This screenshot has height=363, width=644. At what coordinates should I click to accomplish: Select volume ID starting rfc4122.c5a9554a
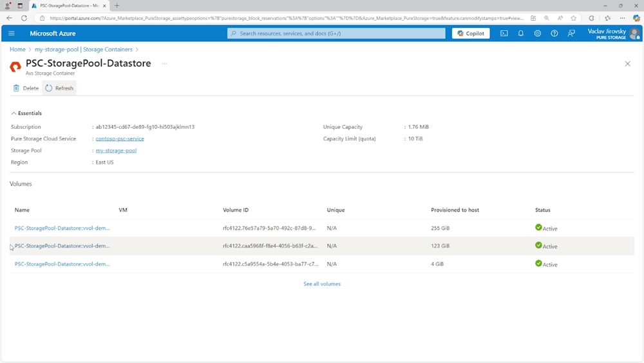coord(270,264)
